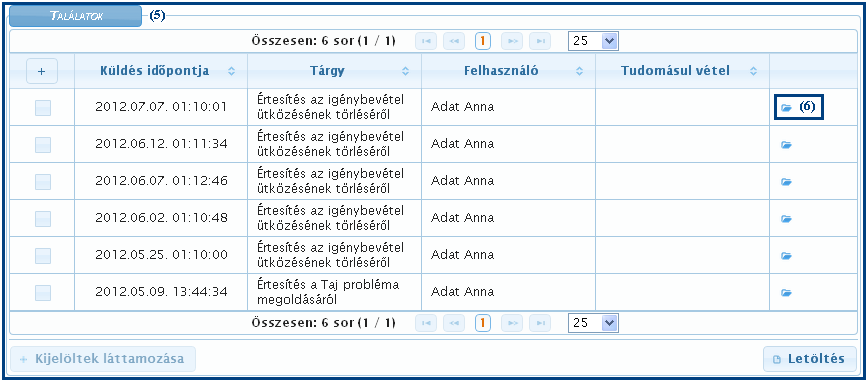Sort by Tárgy column arrows

405,71
